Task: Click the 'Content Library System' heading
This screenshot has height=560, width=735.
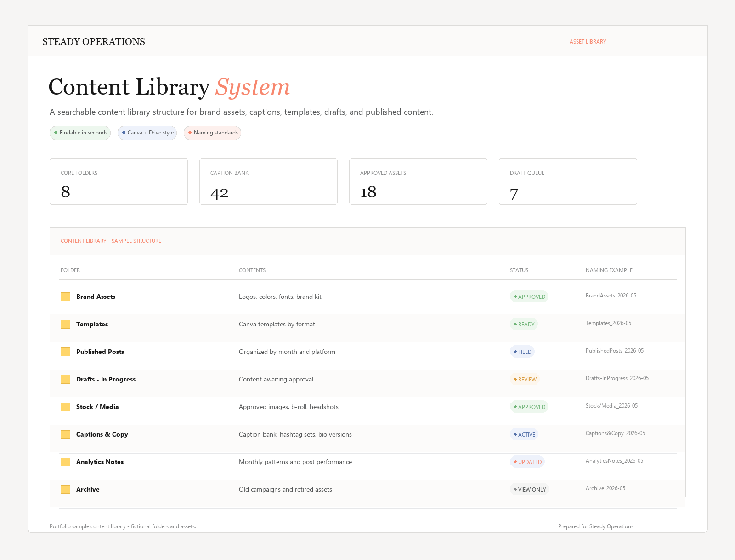Action: (169, 87)
